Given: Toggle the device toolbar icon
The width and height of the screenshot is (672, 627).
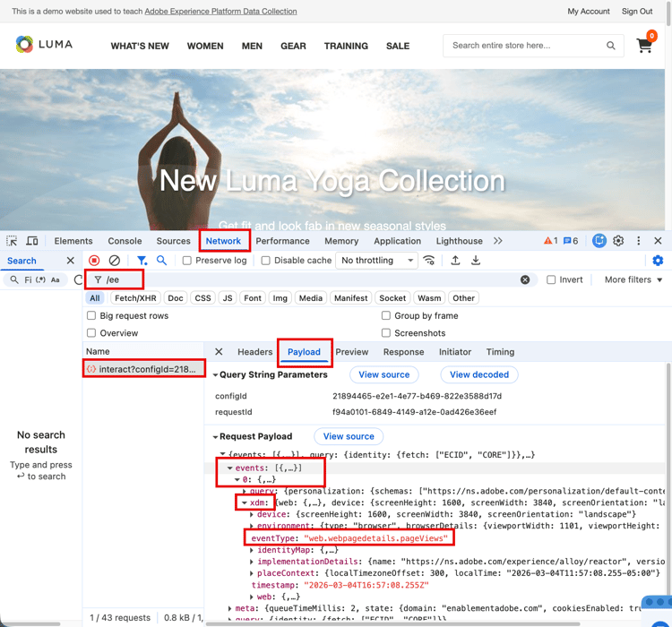Looking at the screenshot, I should 32,241.
